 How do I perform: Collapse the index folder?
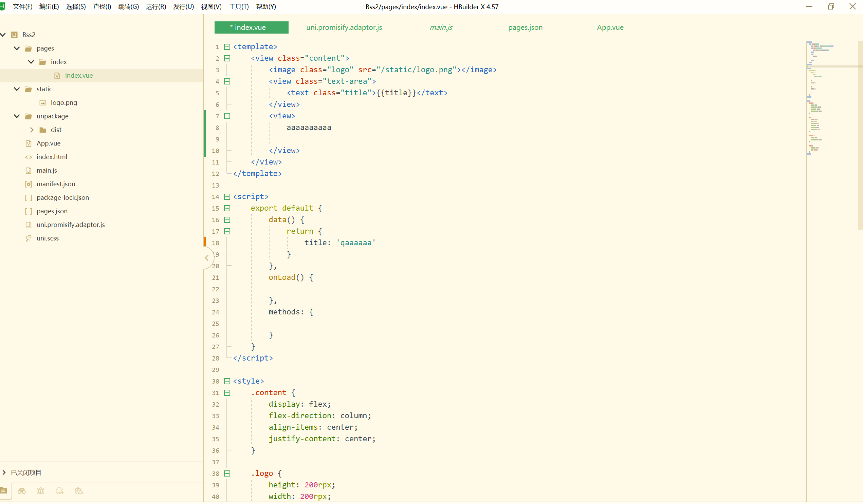pyautogui.click(x=31, y=62)
